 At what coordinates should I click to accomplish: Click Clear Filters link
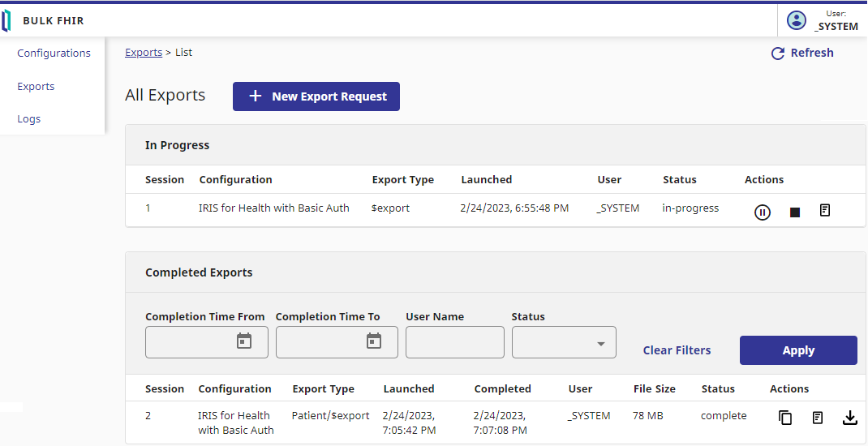[677, 350]
